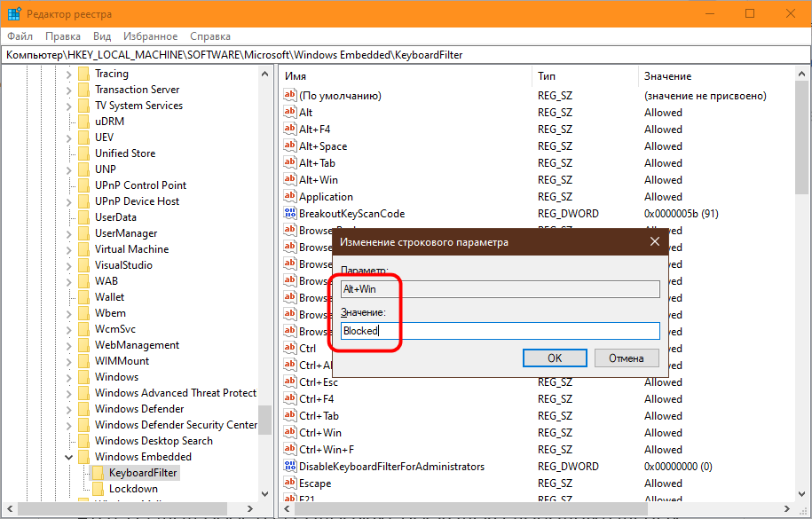Click the string icon beside Application
Image resolution: width=812 pixels, height=519 pixels.
coord(290,196)
